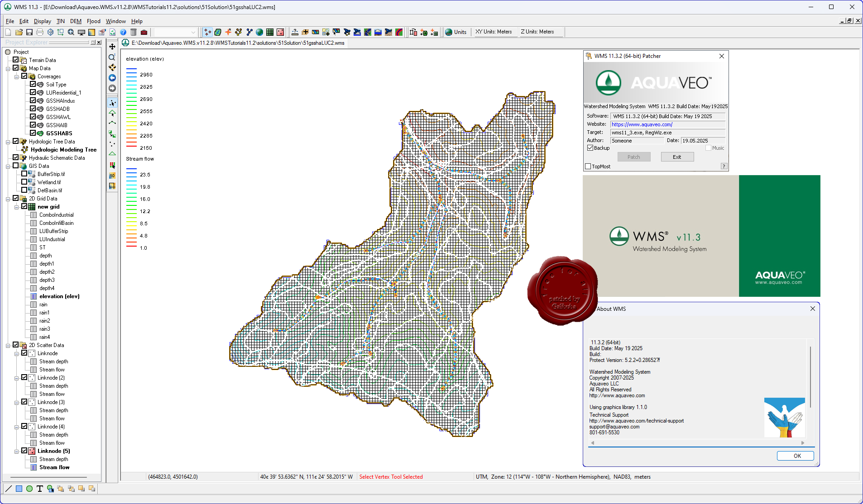The image size is (863, 504).
Task: Collapse the 2D Scatter Data node
Action: [8, 346]
